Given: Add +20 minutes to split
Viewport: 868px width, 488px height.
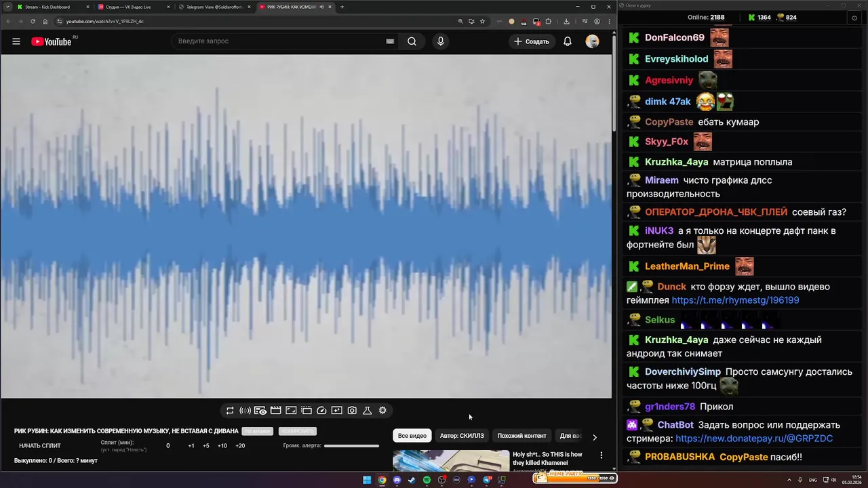Looking at the screenshot, I should point(240,446).
